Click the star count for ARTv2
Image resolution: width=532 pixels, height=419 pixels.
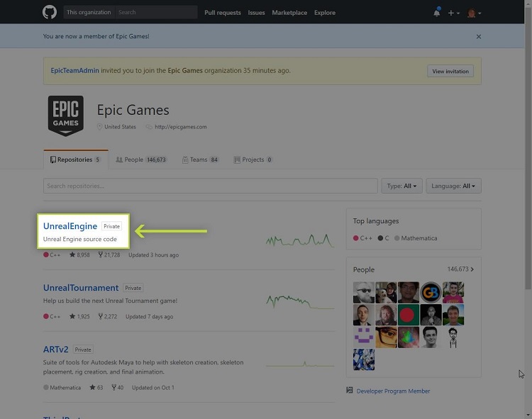pos(96,388)
